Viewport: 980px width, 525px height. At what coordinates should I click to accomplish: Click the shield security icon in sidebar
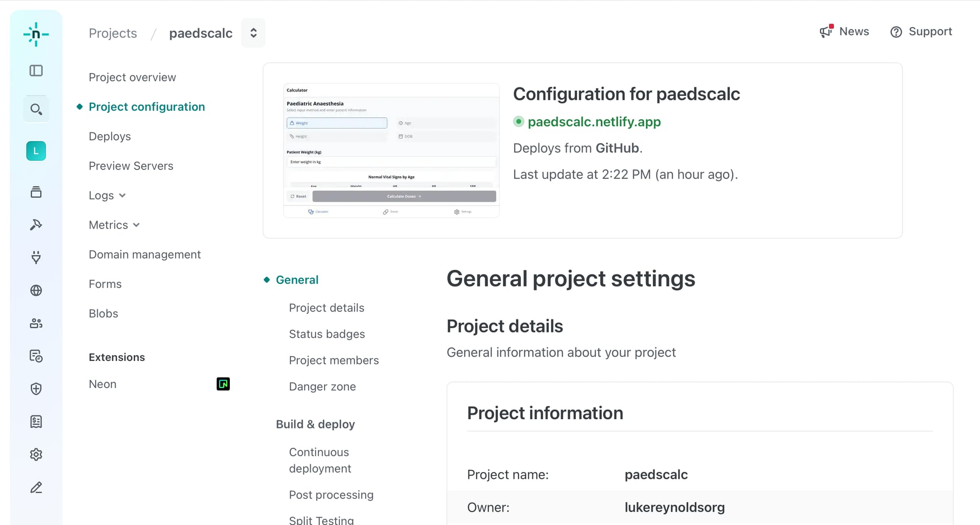(36, 389)
